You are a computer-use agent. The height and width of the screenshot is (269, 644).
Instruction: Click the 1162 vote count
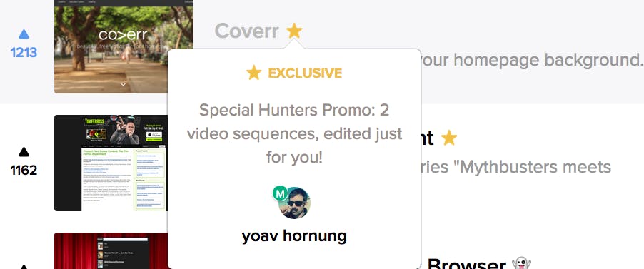pyautogui.click(x=24, y=170)
